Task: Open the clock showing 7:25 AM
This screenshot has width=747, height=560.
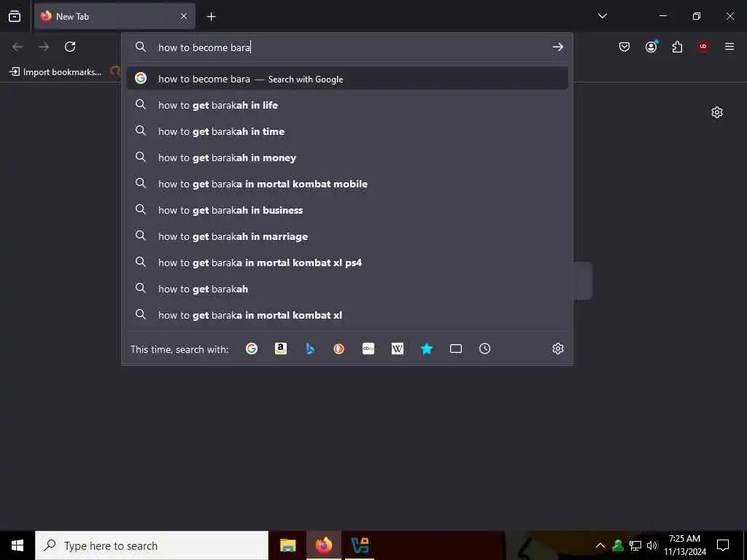Action: pos(684,545)
